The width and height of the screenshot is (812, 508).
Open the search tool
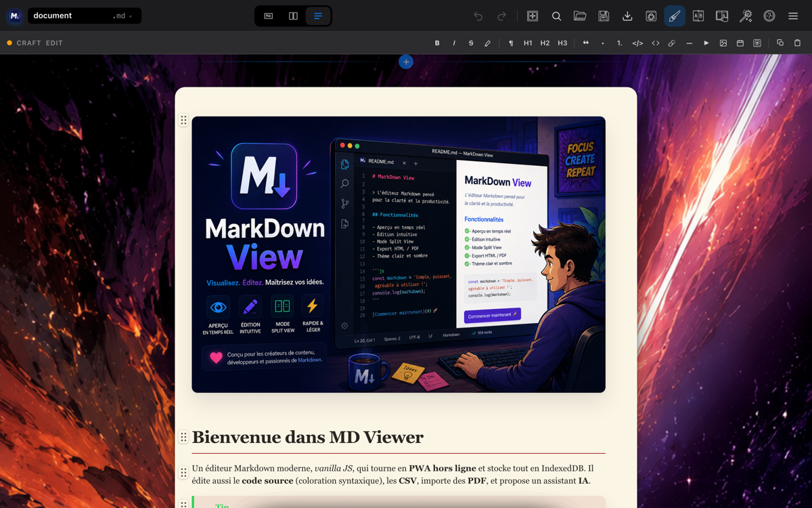556,16
